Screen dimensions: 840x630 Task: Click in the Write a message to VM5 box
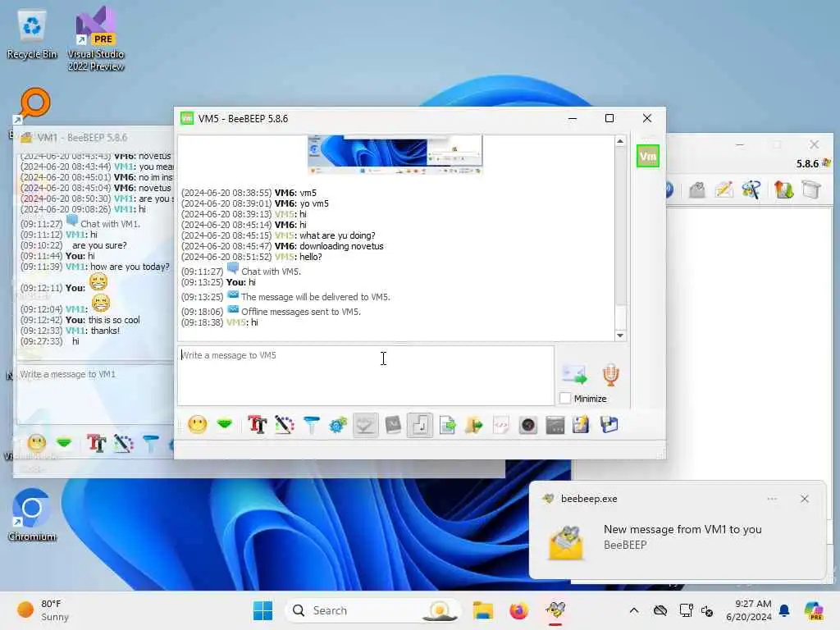(x=365, y=375)
